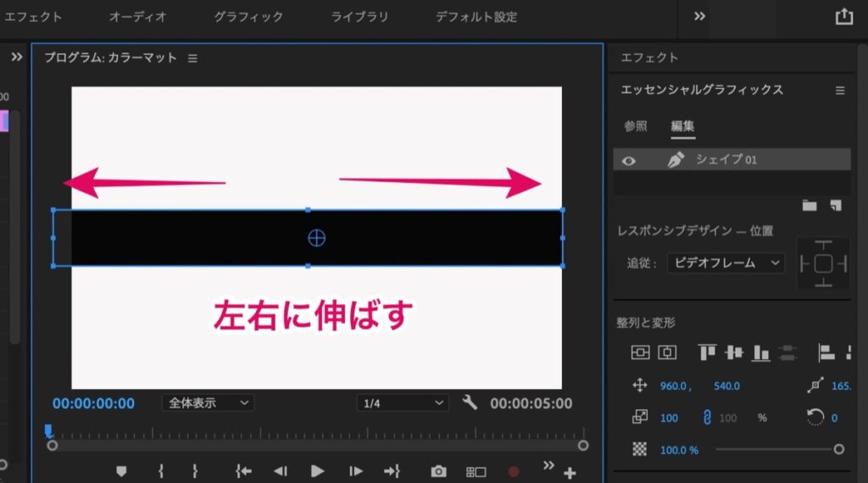Select the シェイプ 01 layer name

click(726, 160)
